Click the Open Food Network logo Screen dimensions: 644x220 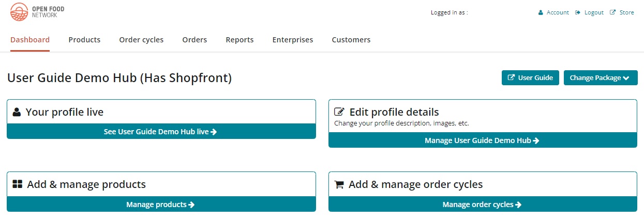(x=37, y=12)
